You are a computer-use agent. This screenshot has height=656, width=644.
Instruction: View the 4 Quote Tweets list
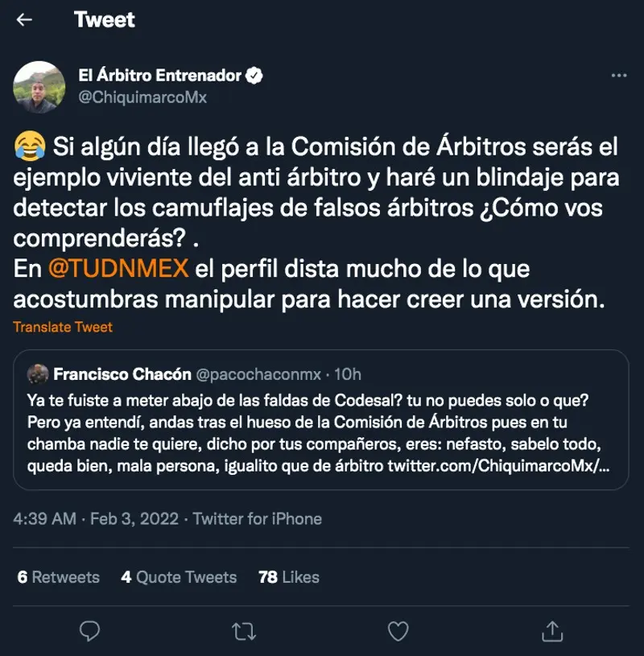[x=179, y=577]
